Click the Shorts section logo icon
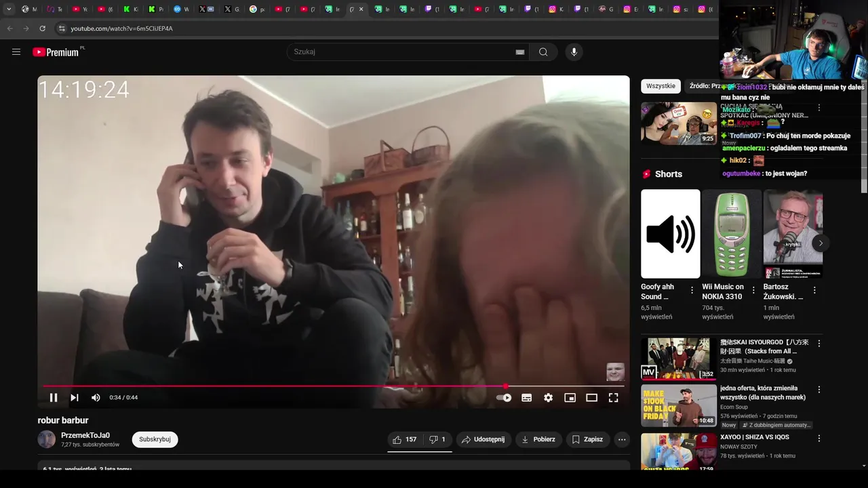Viewport: 868px width, 488px height. click(x=646, y=174)
